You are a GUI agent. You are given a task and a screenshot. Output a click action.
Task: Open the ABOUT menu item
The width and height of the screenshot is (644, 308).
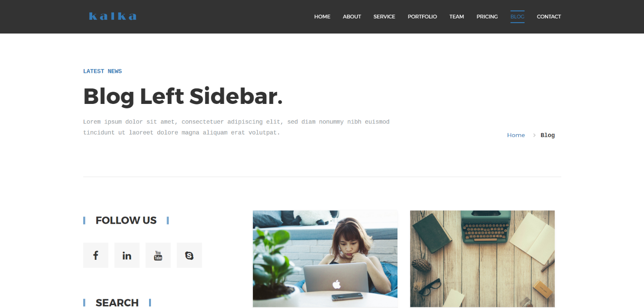[352, 17]
